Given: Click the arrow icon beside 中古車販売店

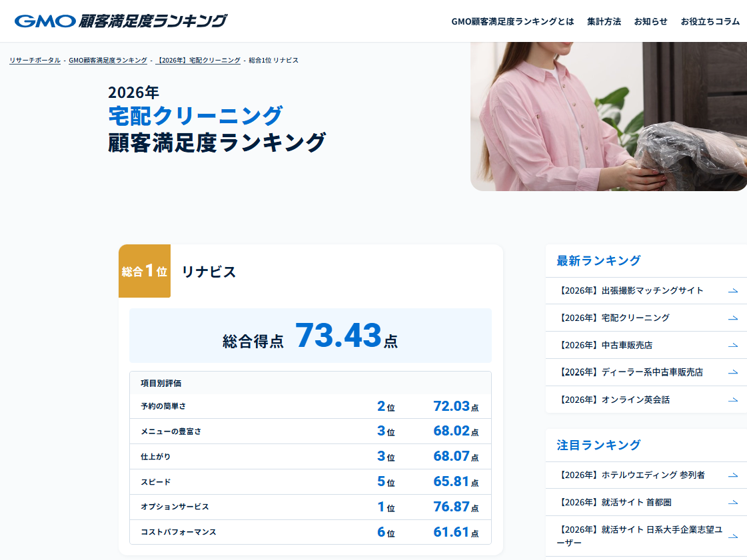Looking at the screenshot, I should (x=733, y=345).
